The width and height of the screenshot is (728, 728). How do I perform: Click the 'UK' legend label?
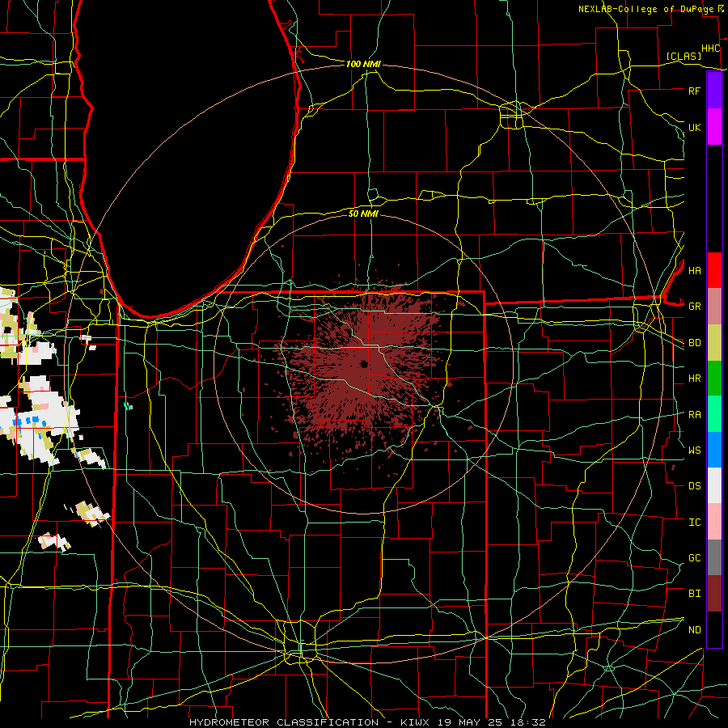click(x=694, y=127)
